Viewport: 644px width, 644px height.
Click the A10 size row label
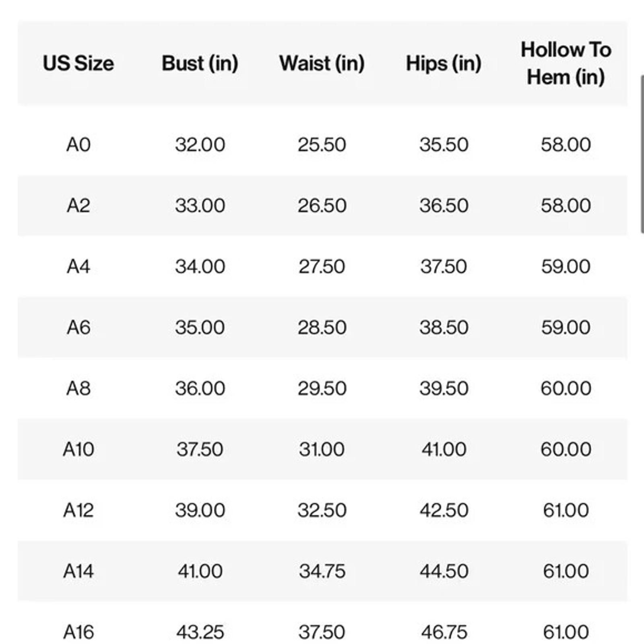(78, 449)
